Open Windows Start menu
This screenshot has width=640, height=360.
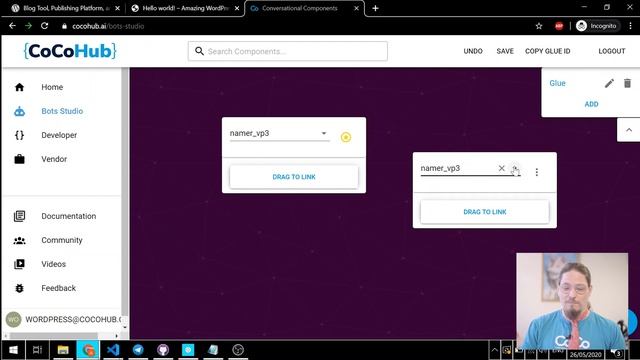pos(13,350)
